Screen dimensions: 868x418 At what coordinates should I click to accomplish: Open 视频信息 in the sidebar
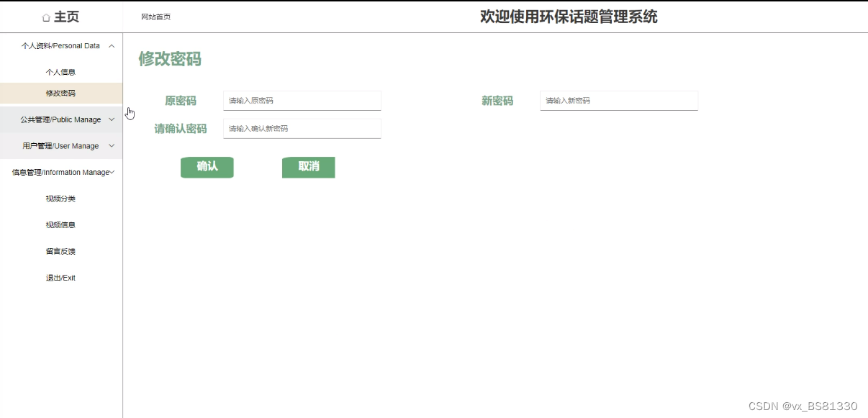(x=60, y=224)
